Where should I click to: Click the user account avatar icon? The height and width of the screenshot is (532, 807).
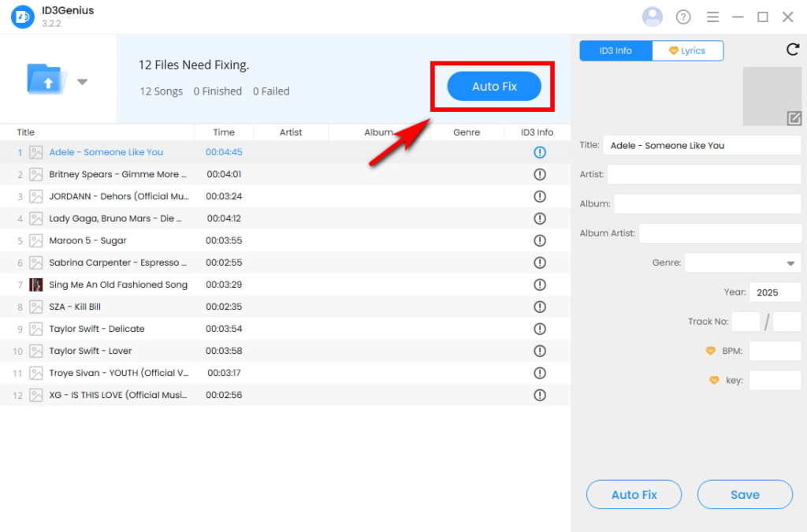click(x=653, y=16)
